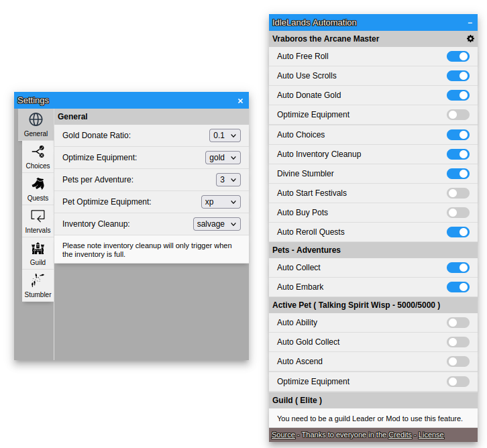
Task: Turn off Auto Use Scrolls
Action: coord(457,76)
